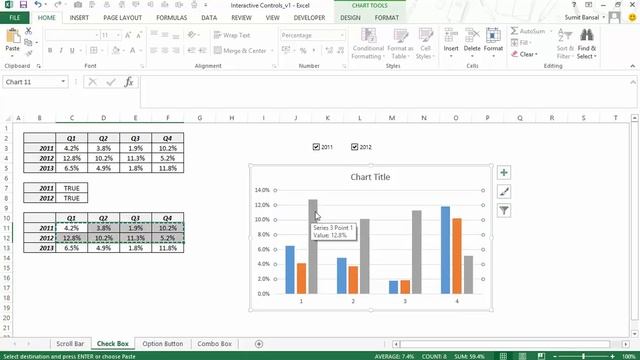The height and width of the screenshot is (360, 640).
Task: Switch to the Option Button sheet
Action: click(162, 344)
